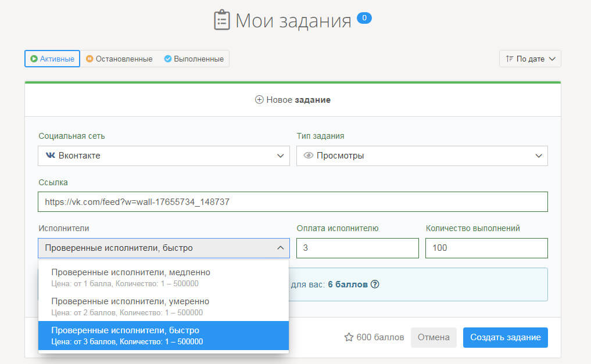Image resolution: width=591 pixels, height=364 pixels.
Task: Switch to the Активные tab
Action: [x=52, y=59]
